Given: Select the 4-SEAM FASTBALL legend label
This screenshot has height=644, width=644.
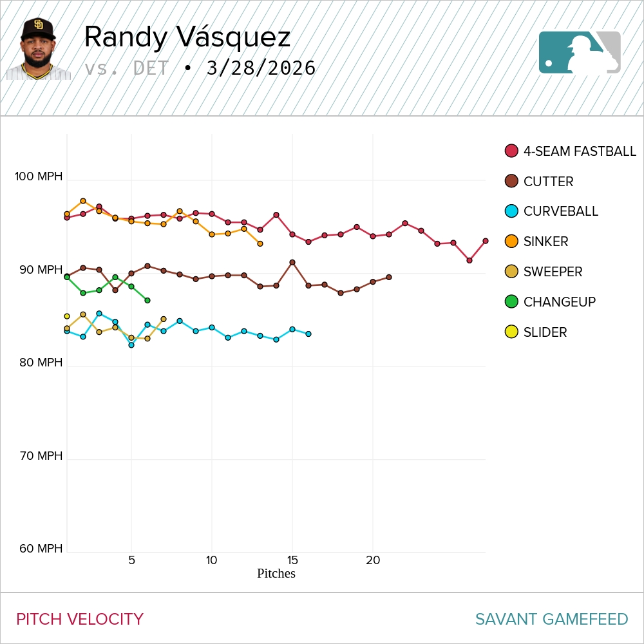Looking at the screenshot, I should click(580, 151).
